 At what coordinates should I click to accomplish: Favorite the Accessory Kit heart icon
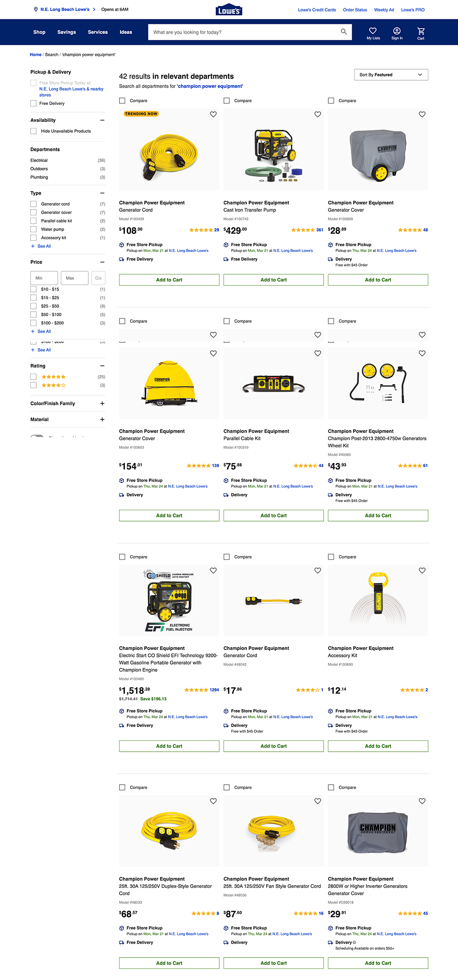point(422,571)
